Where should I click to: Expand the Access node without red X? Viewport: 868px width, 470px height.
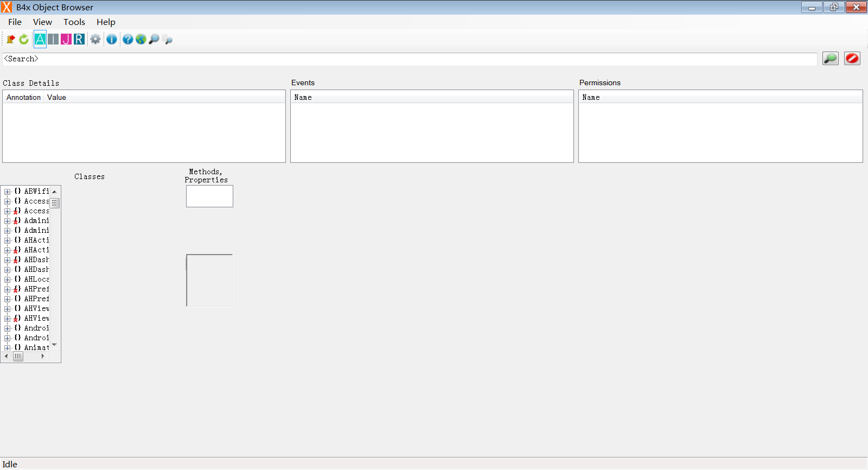pyautogui.click(x=8, y=201)
